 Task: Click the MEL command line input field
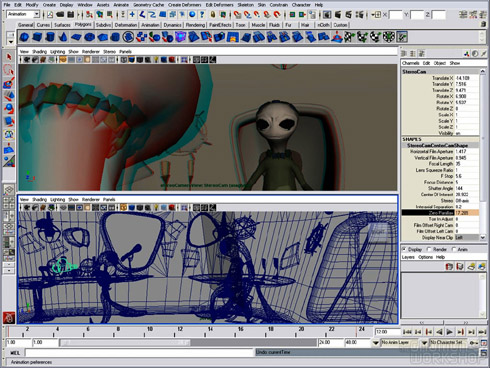pos(139,353)
